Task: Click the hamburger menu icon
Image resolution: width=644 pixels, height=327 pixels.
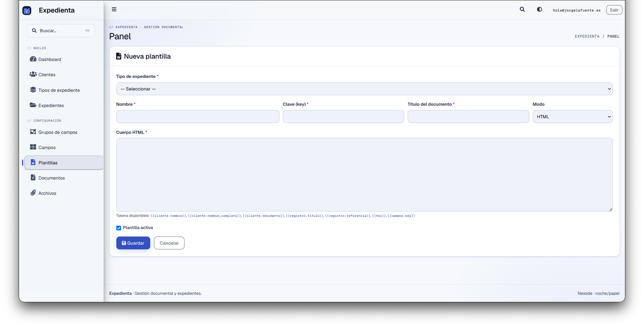Action: click(114, 9)
